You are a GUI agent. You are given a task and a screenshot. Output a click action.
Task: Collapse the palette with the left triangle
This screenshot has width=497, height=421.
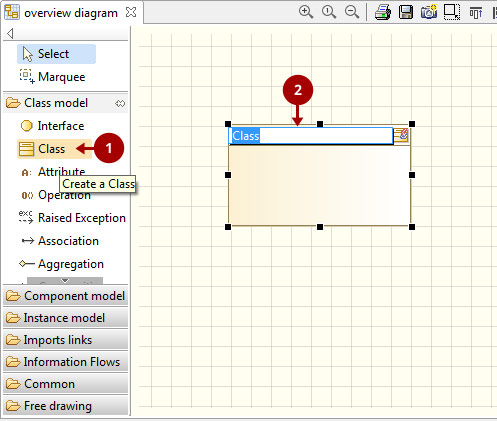(10, 33)
